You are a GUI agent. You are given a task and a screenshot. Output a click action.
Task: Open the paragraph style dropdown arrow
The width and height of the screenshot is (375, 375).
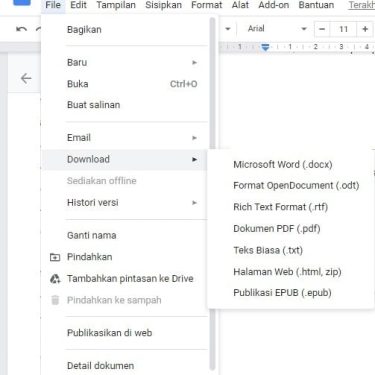228,29
